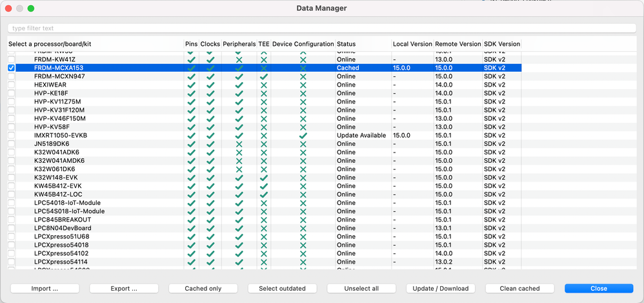The height and width of the screenshot is (303, 644).
Task: Click the TEE checkmark for KW45B41Z-LOC
Action: (264, 194)
